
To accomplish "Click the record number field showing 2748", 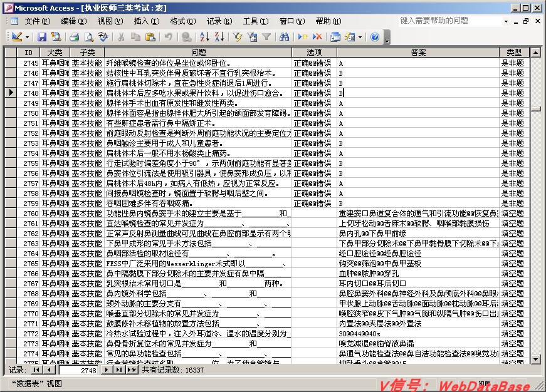I will (x=79, y=371).
